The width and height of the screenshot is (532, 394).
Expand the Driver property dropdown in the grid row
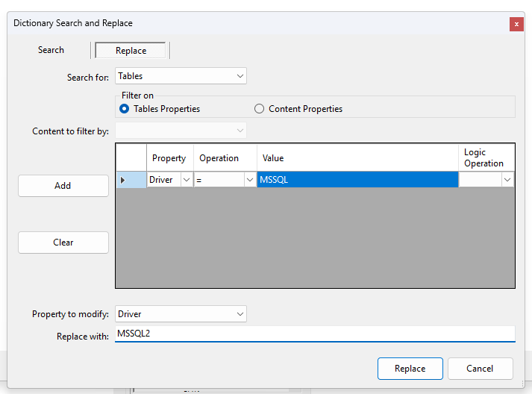point(187,180)
